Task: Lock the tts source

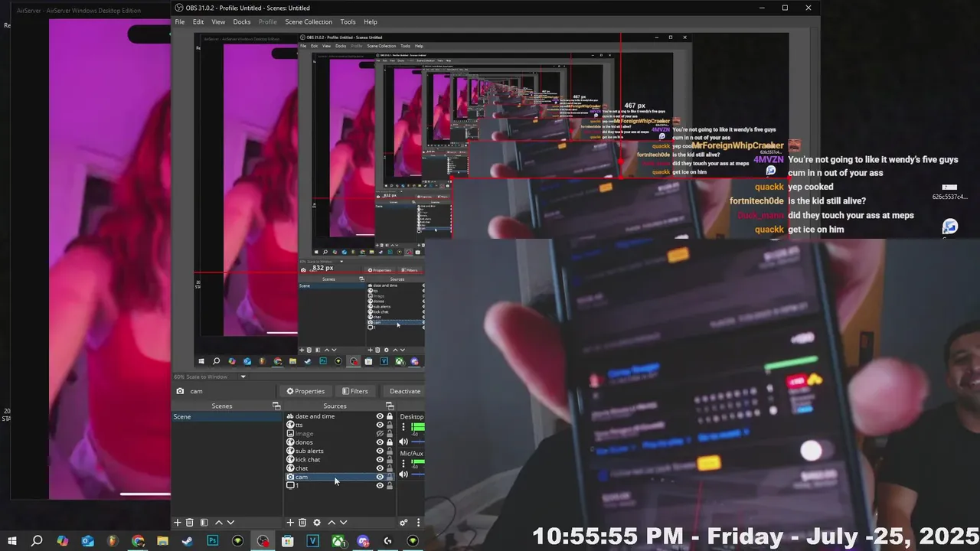Action: (x=390, y=425)
